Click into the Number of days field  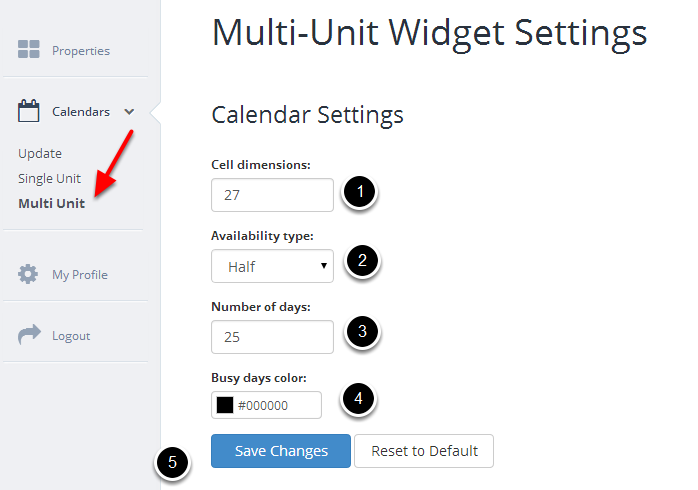pos(272,337)
